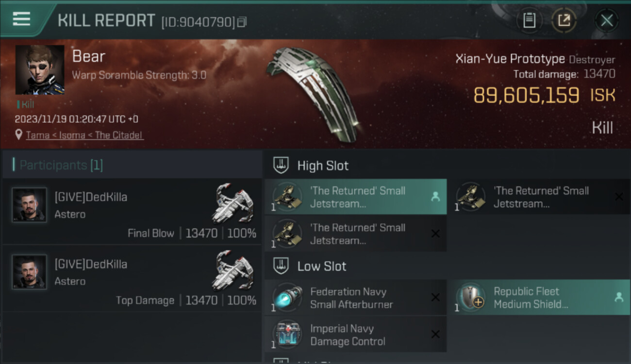Open the clipboard notes icon
The width and height of the screenshot is (631, 364).
point(529,20)
